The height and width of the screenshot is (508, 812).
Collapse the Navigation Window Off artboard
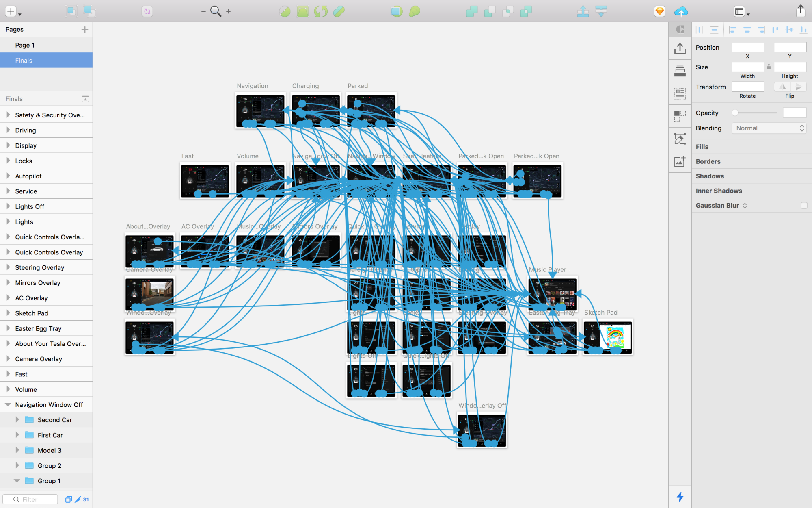coord(8,405)
